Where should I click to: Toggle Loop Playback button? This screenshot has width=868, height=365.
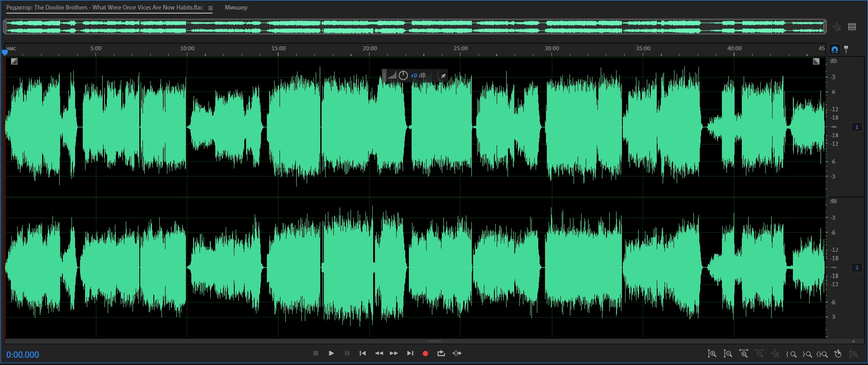tap(441, 353)
